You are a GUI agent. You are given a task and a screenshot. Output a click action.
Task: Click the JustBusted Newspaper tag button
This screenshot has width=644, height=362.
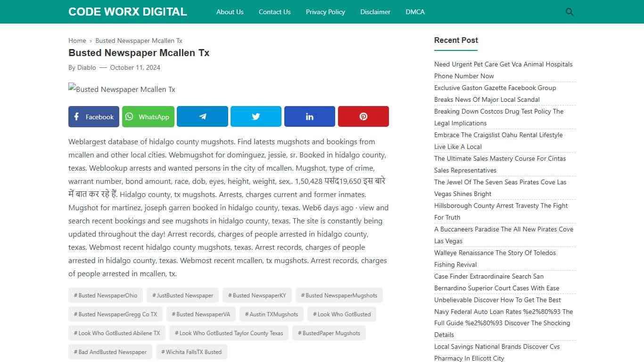click(182, 295)
